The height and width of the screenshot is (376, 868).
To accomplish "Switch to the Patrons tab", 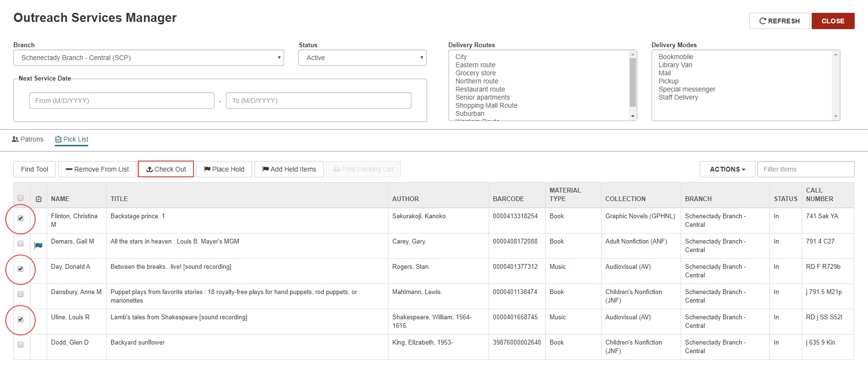I will (28, 139).
